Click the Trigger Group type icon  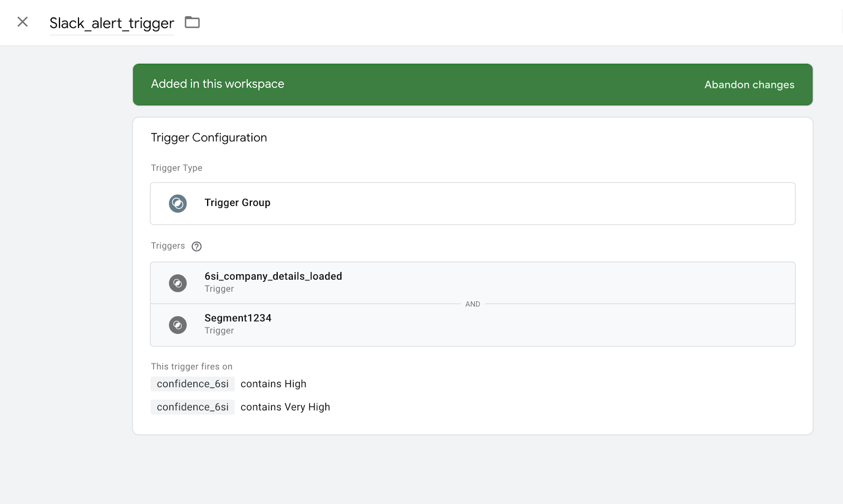178,203
